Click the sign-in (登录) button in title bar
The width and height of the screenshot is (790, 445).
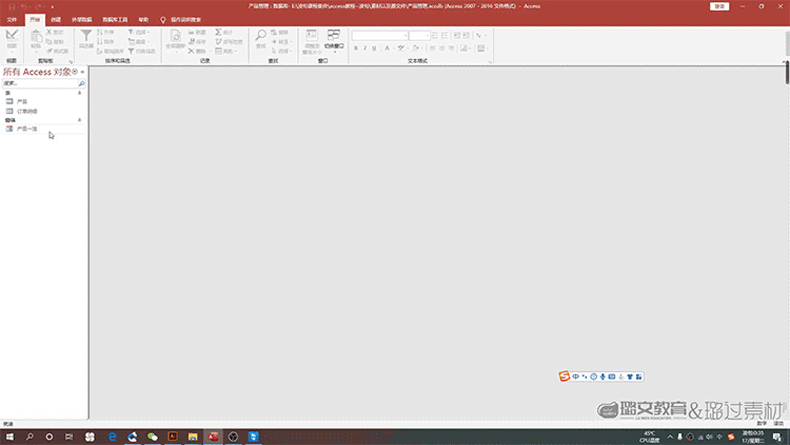[719, 6]
